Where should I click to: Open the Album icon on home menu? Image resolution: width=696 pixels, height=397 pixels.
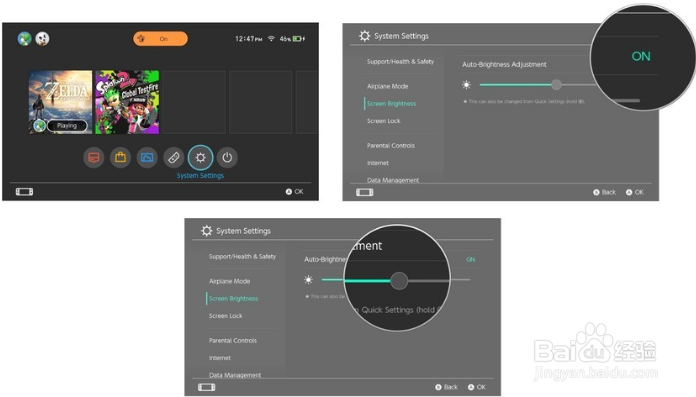tap(147, 157)
